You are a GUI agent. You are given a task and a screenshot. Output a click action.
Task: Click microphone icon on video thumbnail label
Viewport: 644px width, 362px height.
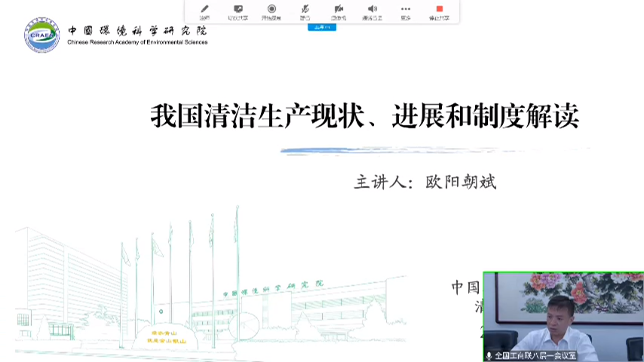[489, 356]
